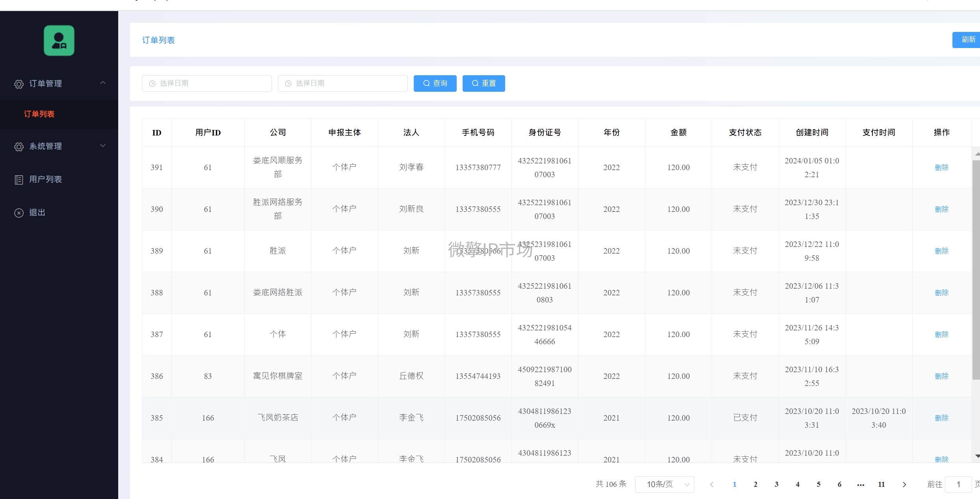Click company cell 胜派网络服务部

pyautogui.click(x=278, y=209)
